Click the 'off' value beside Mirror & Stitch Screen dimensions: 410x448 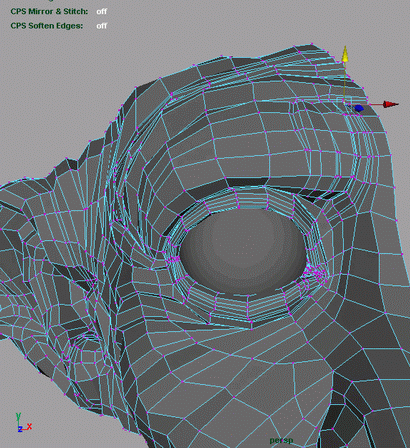102,11
